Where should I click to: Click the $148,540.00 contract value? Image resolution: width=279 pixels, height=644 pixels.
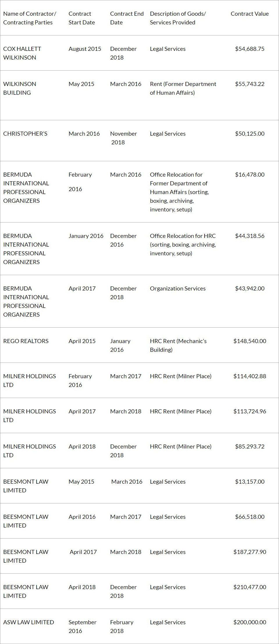250,341
